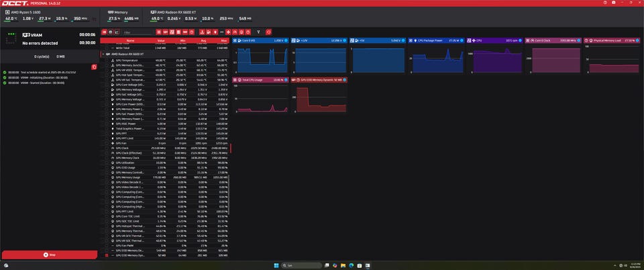
Task: Remove the Core 0 VID graph via its left icon
Action: tap(235, 41)
